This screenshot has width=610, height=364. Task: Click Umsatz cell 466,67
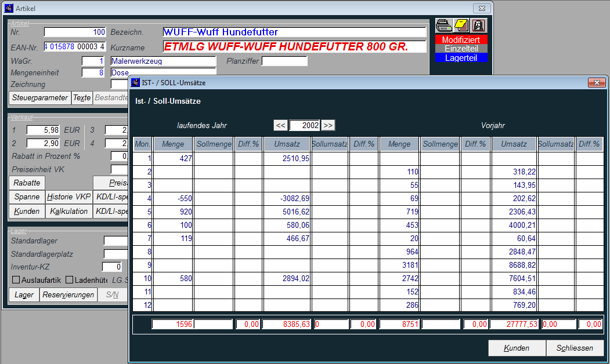click(287, 239)
